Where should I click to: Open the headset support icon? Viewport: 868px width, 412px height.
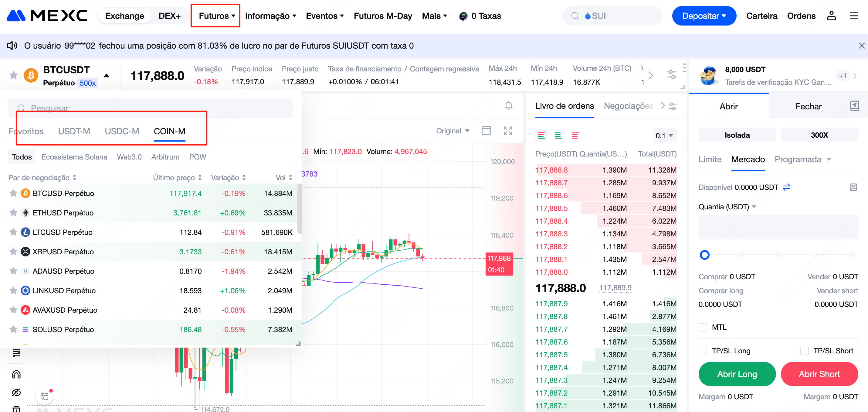(16, 375)
